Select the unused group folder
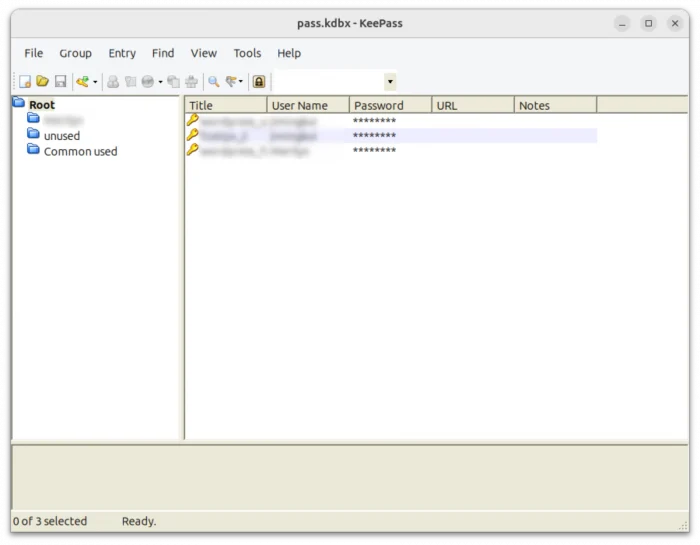Image resolution: width=700 pixels, height=545 pixels. click(x=62, y=136)
